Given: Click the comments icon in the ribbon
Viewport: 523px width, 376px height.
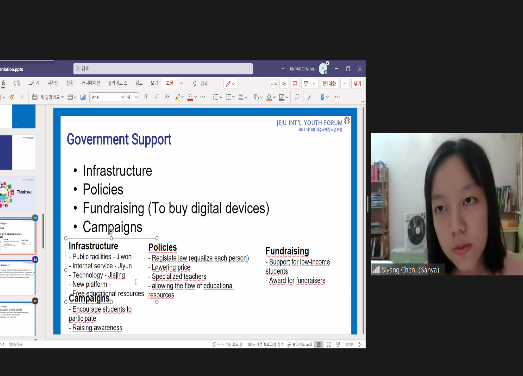Looking at the screenshot, I should [x=295, y=83].
